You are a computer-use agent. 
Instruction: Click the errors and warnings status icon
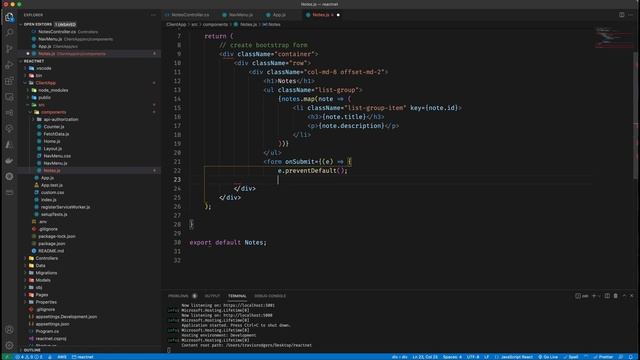pos(29,357)
